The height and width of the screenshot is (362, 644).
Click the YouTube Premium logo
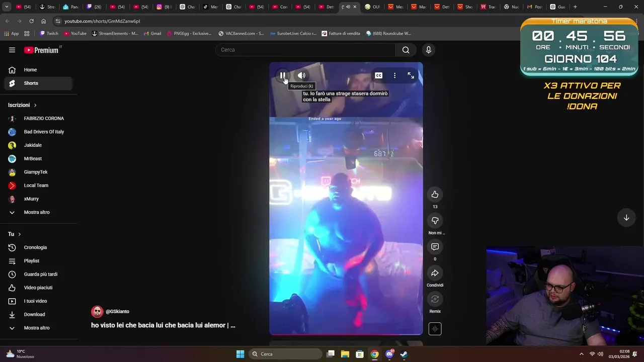(x=42, y=50)
